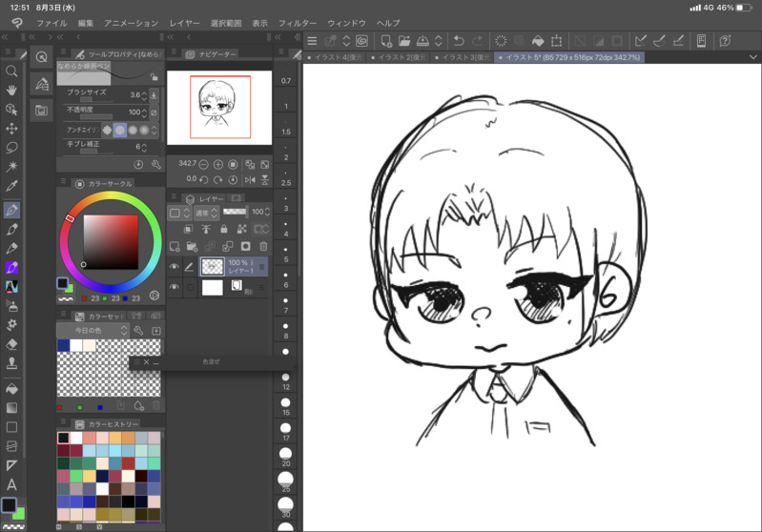Screen dimensions: 762x532
Task: Switch to the イラスト3 document tab
Action: pos(463,57)
